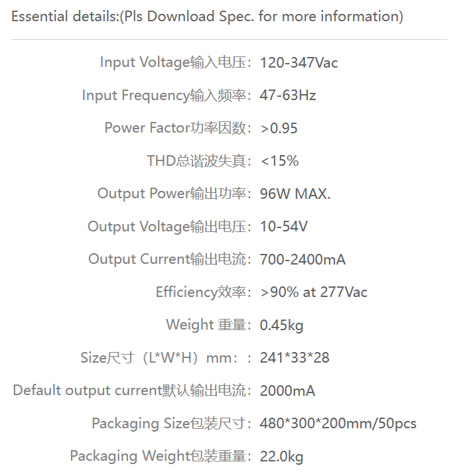Viewport: 475px width, 476px height.
Task: Click the 241*33*28 size value
Action: click(295, 357)
